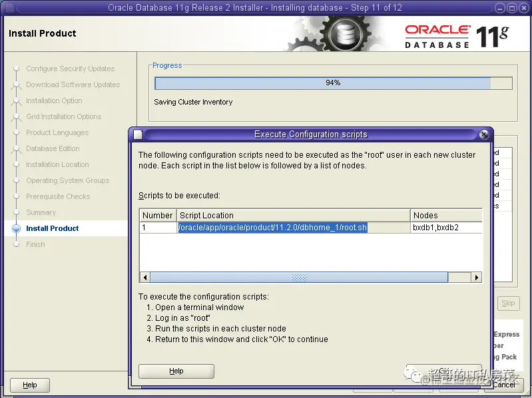The width and height of the screenshot is (532, 398).
Task: Click Help button in the installer window
Action: tap(30, 385)
